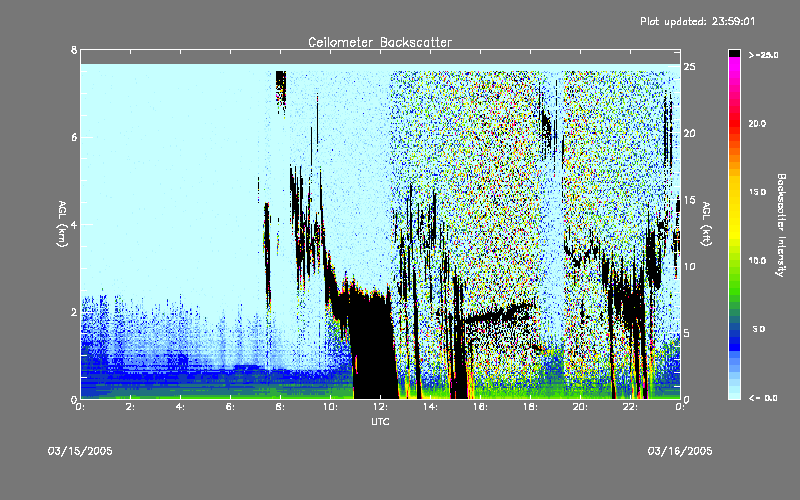Screen dimensions: 800x500
Task: Click the "15" kft tick on right axis
Action: (x=689, y=200)
